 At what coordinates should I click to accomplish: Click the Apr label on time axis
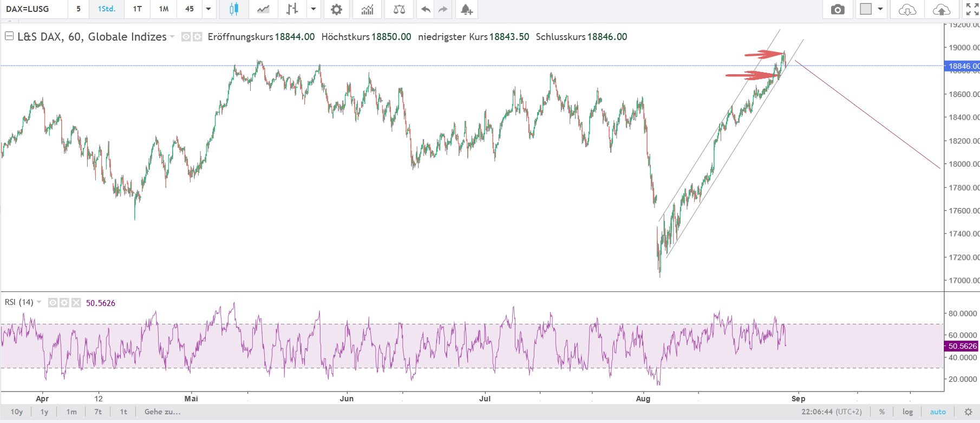point(42,399)
